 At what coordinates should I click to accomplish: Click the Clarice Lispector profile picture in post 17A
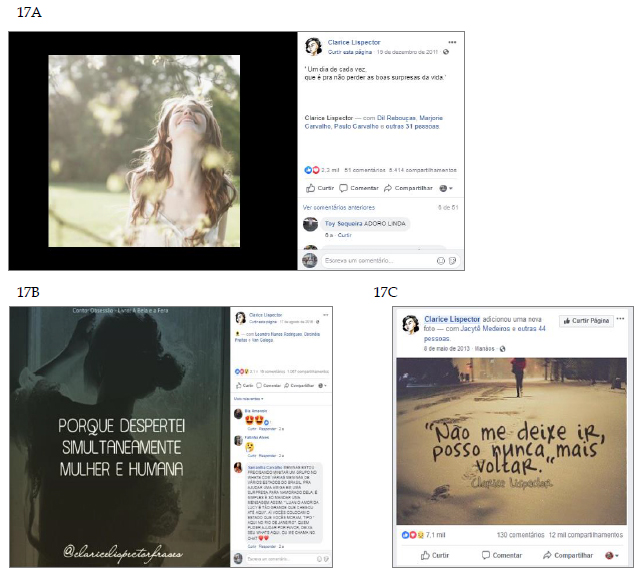[313, 47]
